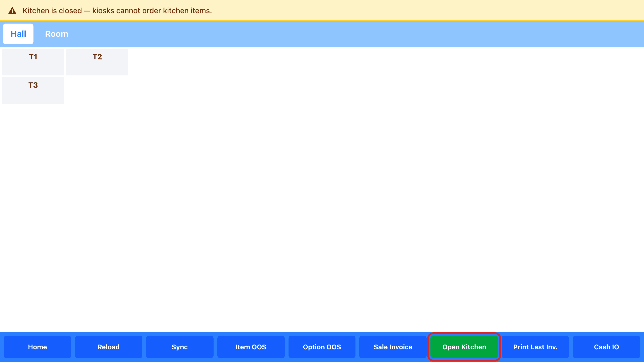The height and width of the screenshot is (362, 644).
Task: Open the Item OOS screen
Action: click(x=251, y=347)
